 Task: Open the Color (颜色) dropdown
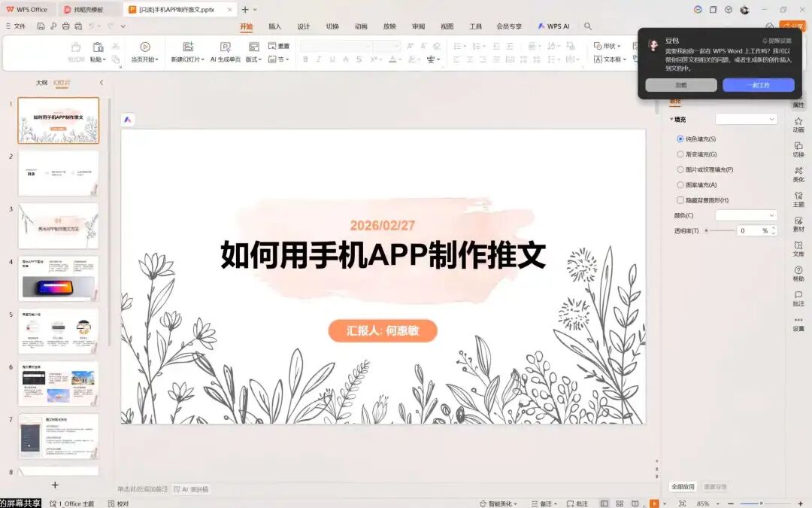(x=747, y=215)
